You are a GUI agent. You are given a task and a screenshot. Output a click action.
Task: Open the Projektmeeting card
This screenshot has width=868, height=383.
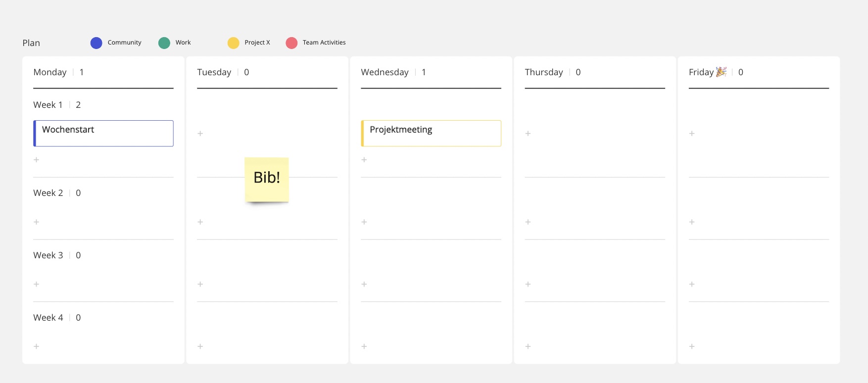pyautogui.click(x=431, y=133)
